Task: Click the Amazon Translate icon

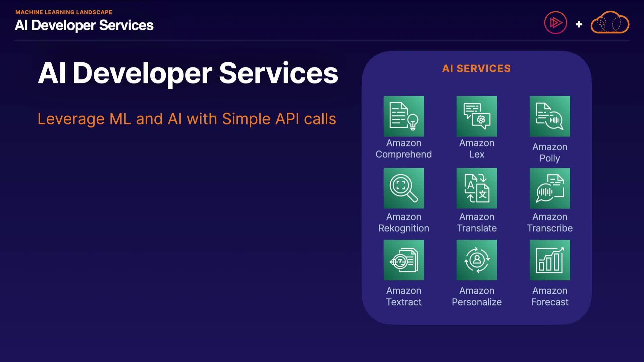Action: coord(477,188)
